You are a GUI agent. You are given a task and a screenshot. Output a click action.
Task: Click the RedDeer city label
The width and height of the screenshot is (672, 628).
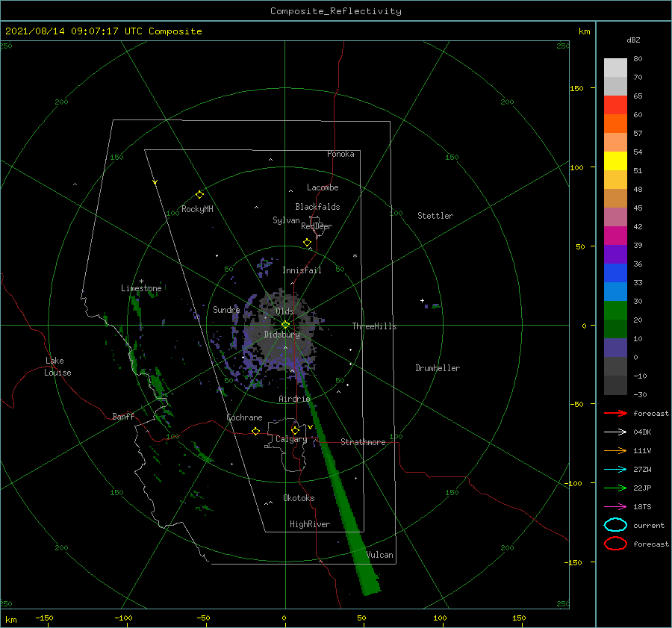pyautogui.click(x=317, y=226)
